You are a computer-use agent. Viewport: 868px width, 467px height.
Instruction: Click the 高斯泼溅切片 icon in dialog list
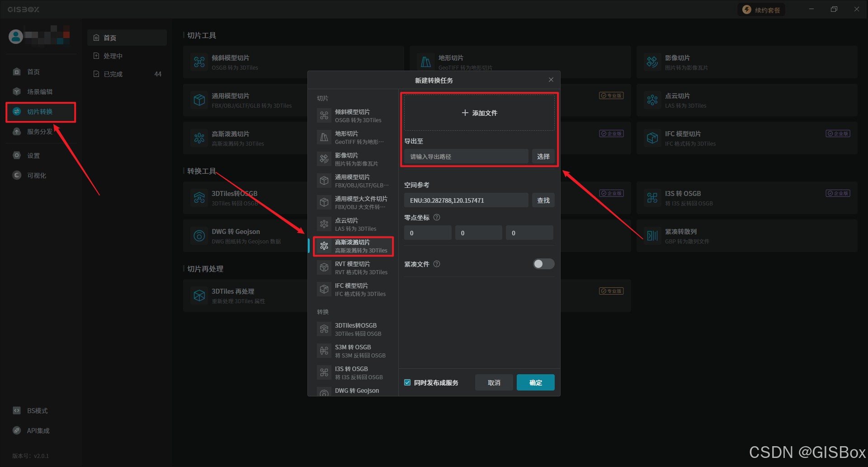click(324, 246)
